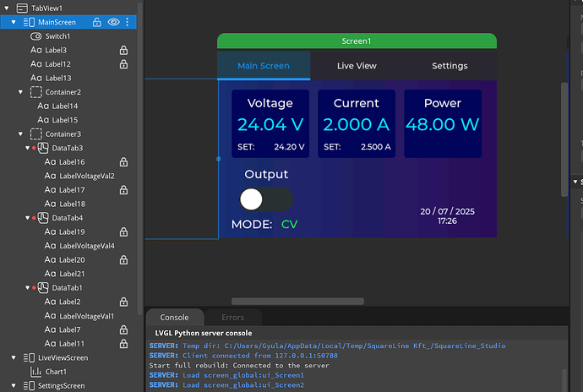Click the DataTab1 component icon
Image resolution: width=583 pixels, height=392 pixels.
(43, 287)
